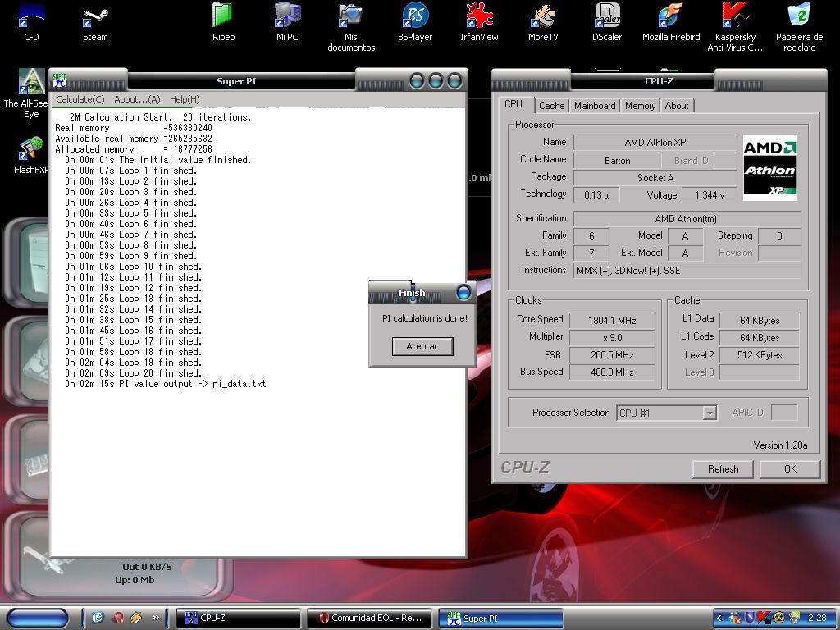Expand hidden quick launch icons chevron
This screenshot has height=630, width=840.
tap(155, 618)
